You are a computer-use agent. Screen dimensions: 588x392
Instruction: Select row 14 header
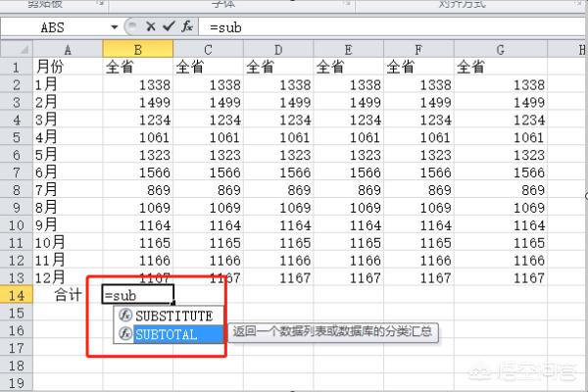click(x=16, y=295)
